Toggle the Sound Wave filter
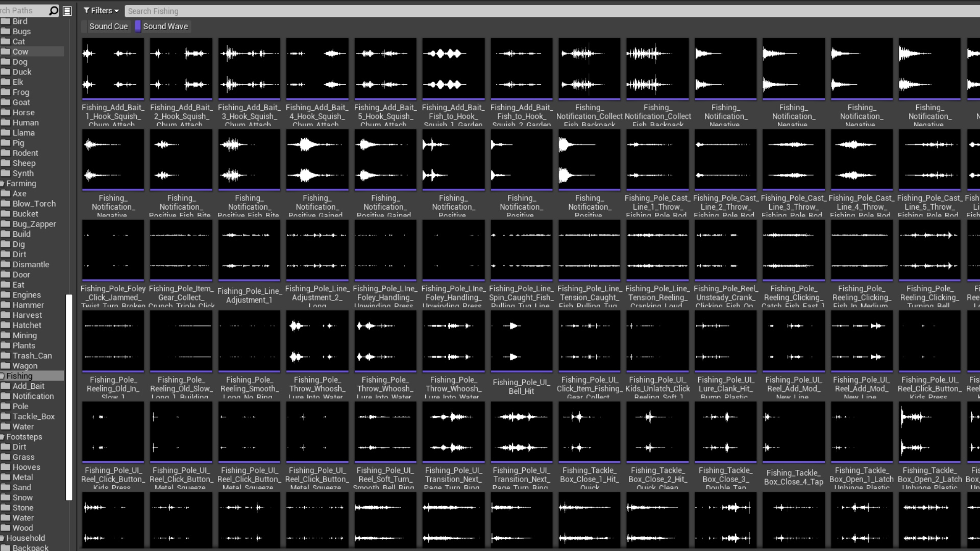The image size is (980, 551). (165, 27)
